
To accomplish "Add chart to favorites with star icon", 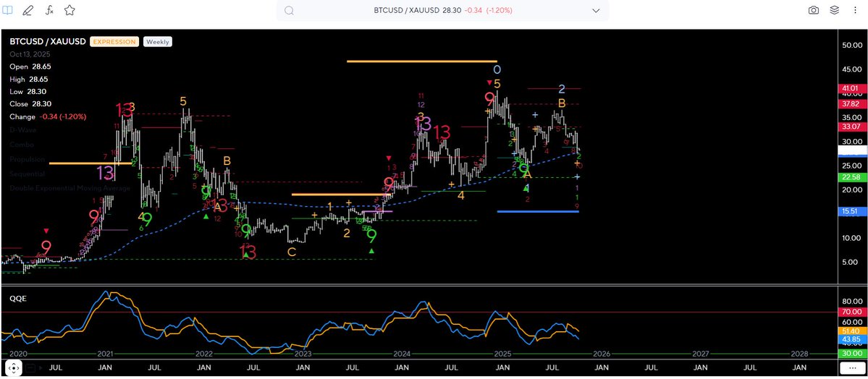I will click(x=69, y=10).
